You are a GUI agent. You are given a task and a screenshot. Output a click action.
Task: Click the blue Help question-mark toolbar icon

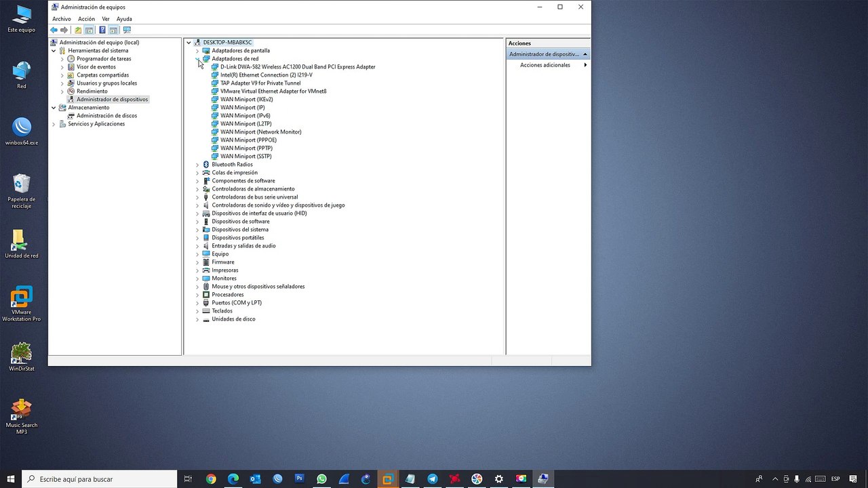[x=102, y=30]
